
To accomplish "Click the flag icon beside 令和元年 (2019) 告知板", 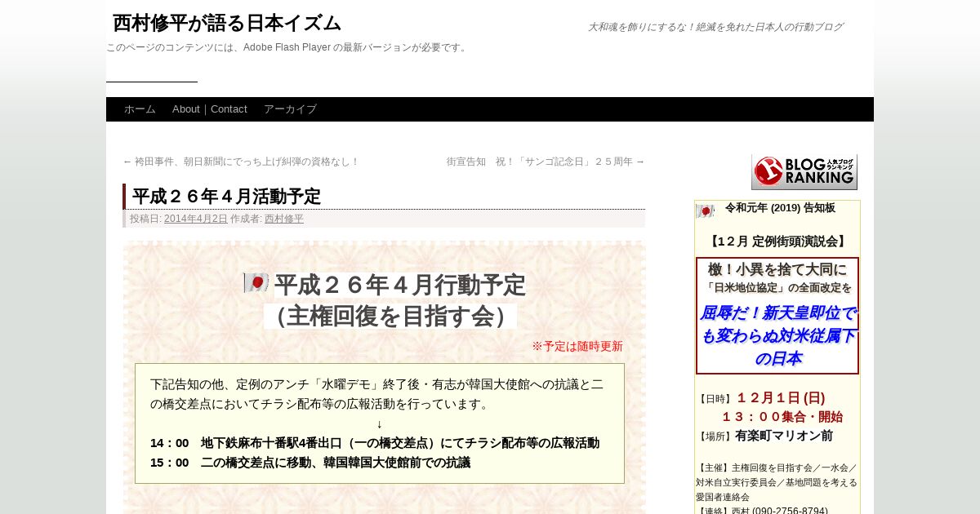I will 706,210.
